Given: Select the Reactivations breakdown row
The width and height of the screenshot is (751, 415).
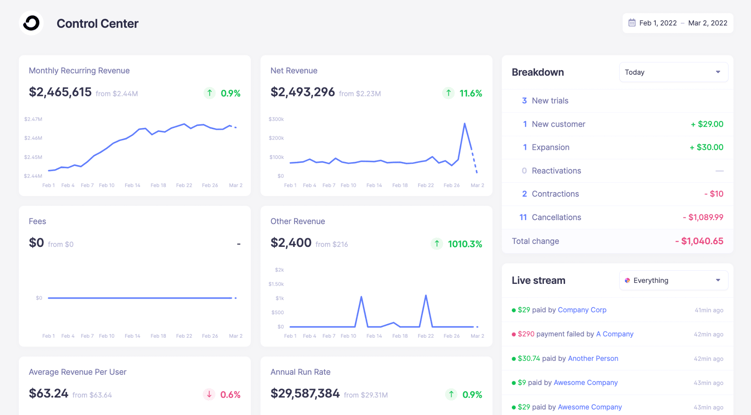Looking at the screenshot, I should pyautogui.click(x=617, y=171).
